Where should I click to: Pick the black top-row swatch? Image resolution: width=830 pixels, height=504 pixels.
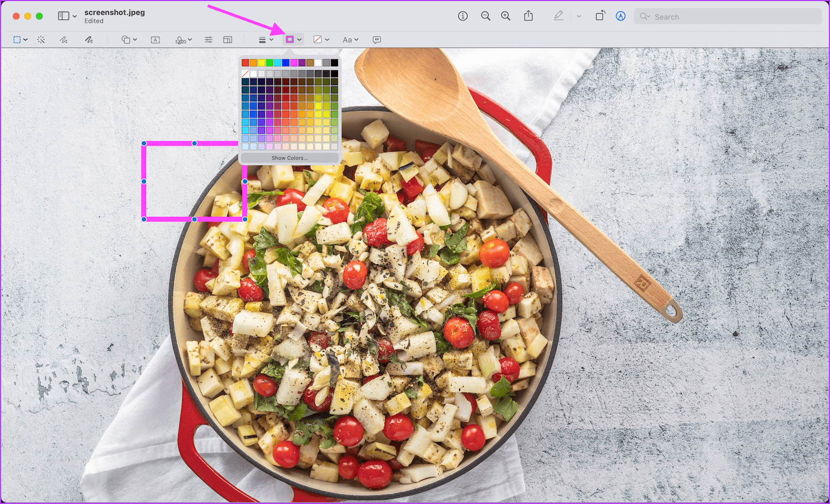pos(334,63)
